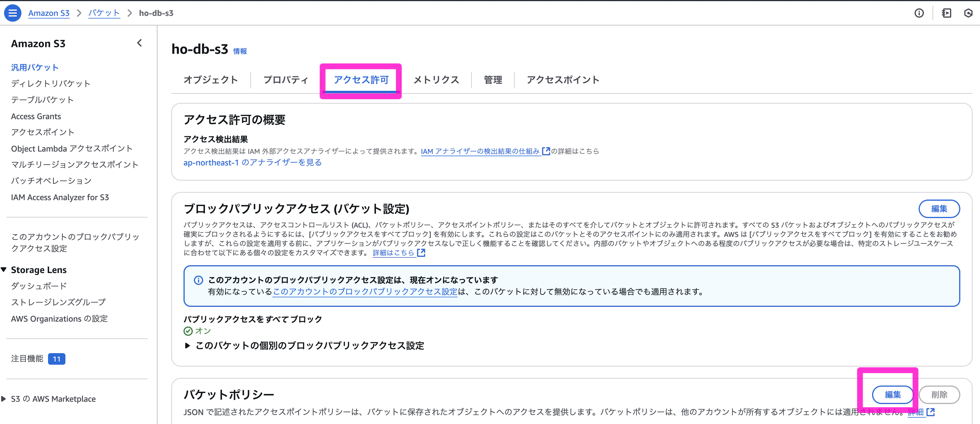980x424 pixels.
Task: Click the green check icon beside オン
Action: 188,331
